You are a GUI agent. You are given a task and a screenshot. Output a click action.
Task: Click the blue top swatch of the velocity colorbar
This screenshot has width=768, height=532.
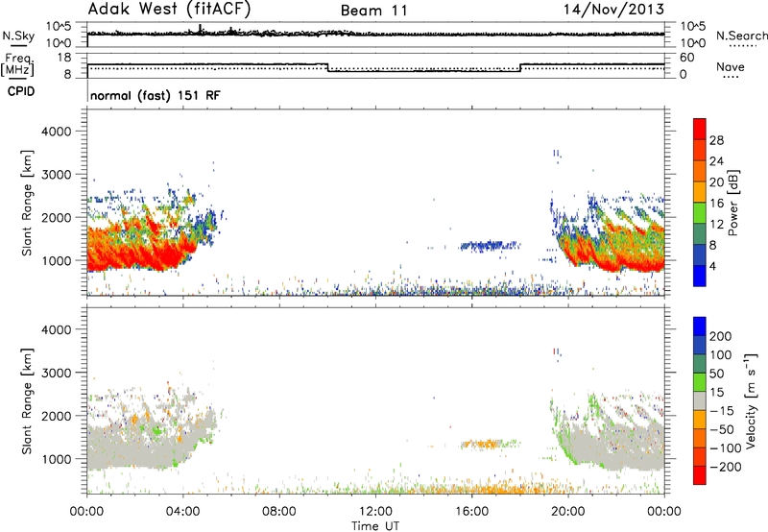[x=700, y=326]
